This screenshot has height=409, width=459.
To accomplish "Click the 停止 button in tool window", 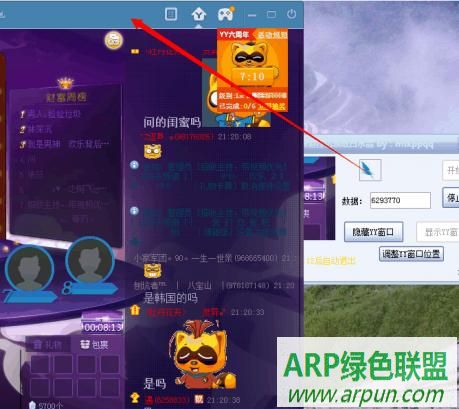I will 451,198.
